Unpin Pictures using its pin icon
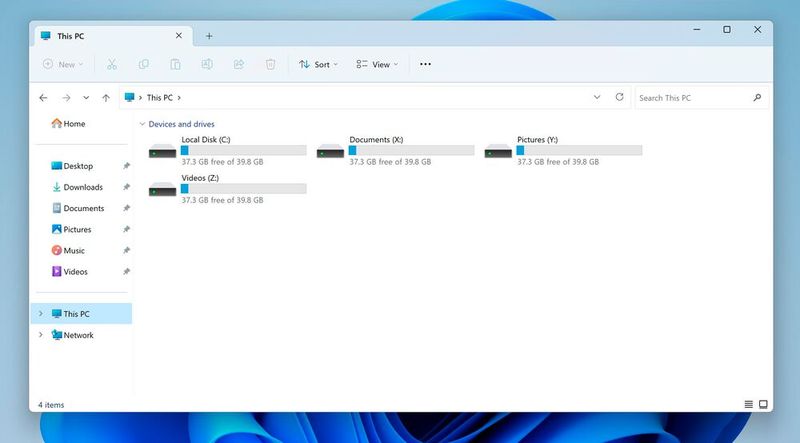 [127, 230]
